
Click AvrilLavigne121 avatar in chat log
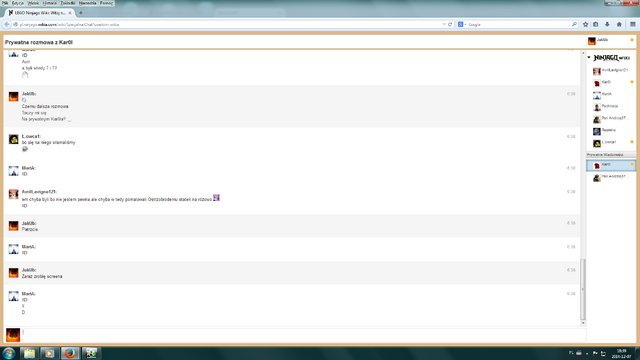[x=13, y=194]
